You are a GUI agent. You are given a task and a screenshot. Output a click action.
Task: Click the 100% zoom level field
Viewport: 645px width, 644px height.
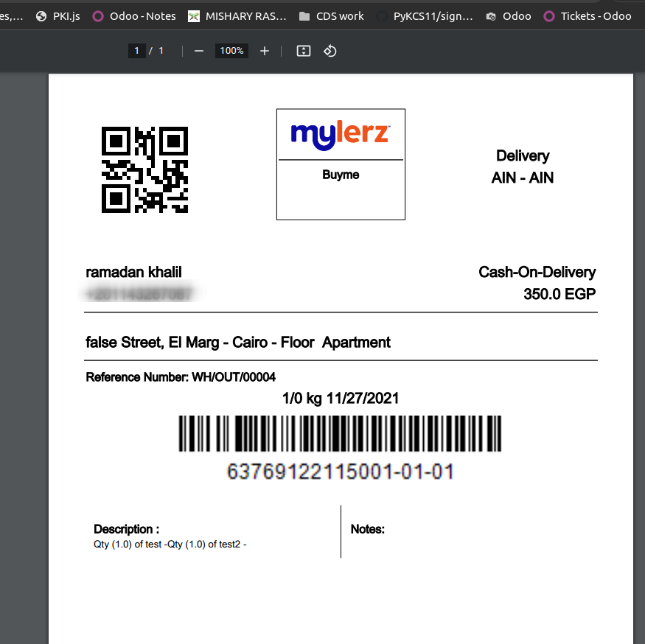click(x=231, y=51)
